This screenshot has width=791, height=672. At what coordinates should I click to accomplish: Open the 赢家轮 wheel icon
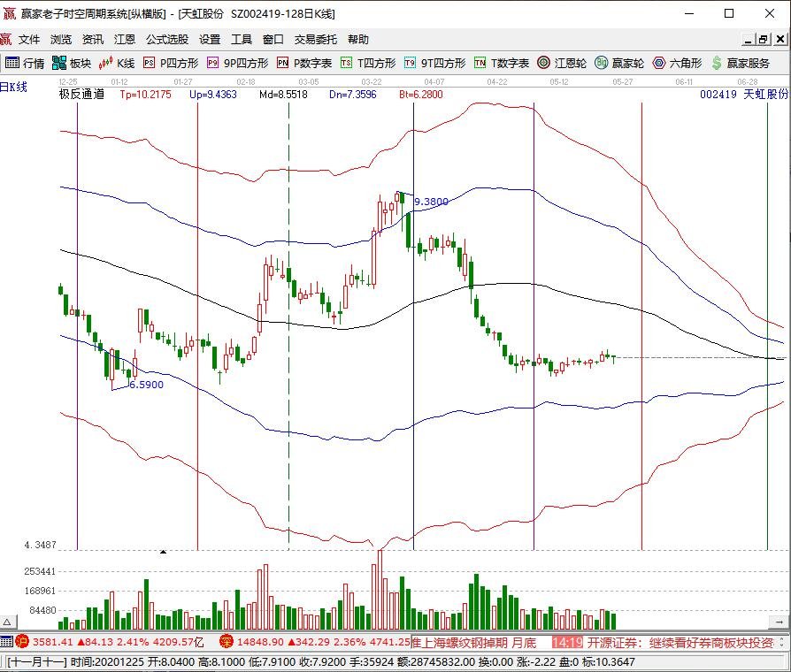619,63
